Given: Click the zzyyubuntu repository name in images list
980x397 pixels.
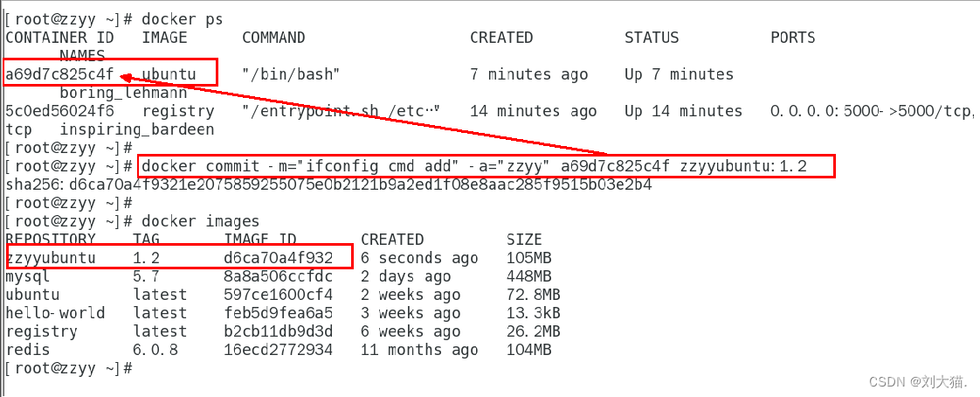Looking at the screenshot, I should [x=51, y=258].
